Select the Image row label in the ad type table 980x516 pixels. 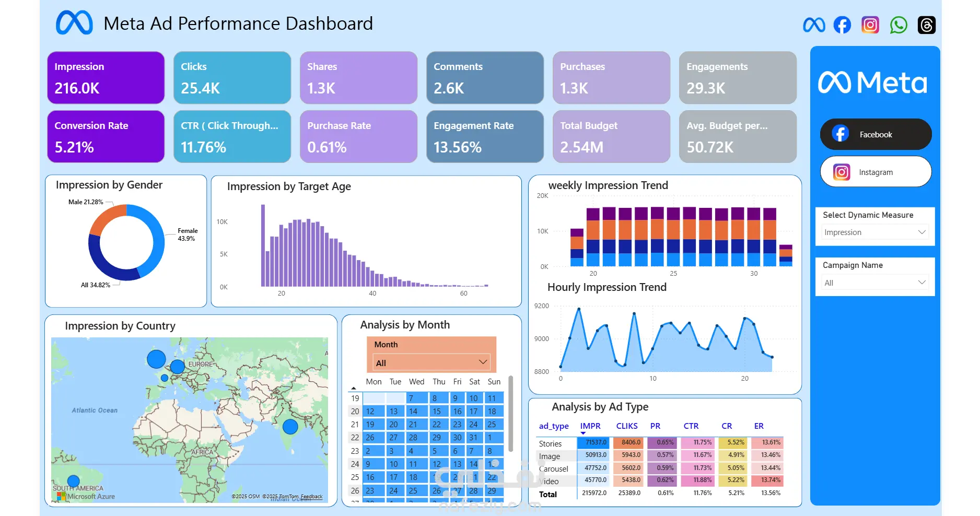[550, 456]
